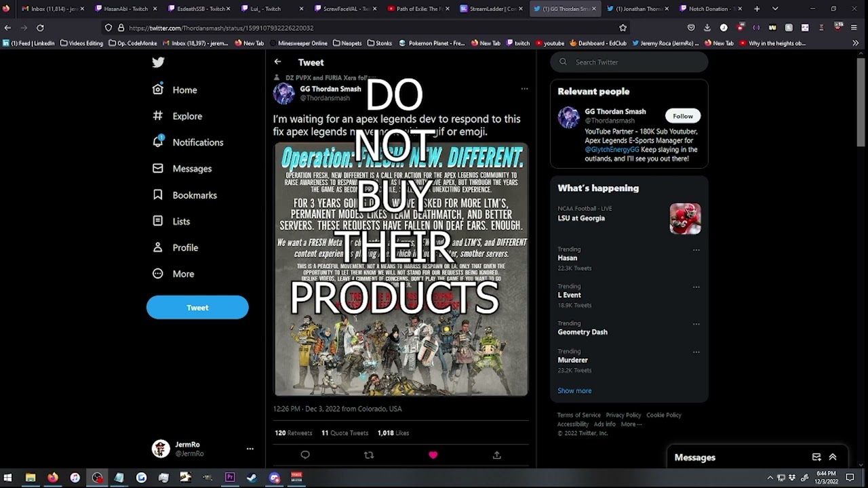Click the share icon under the tweet

coord(496,455)
